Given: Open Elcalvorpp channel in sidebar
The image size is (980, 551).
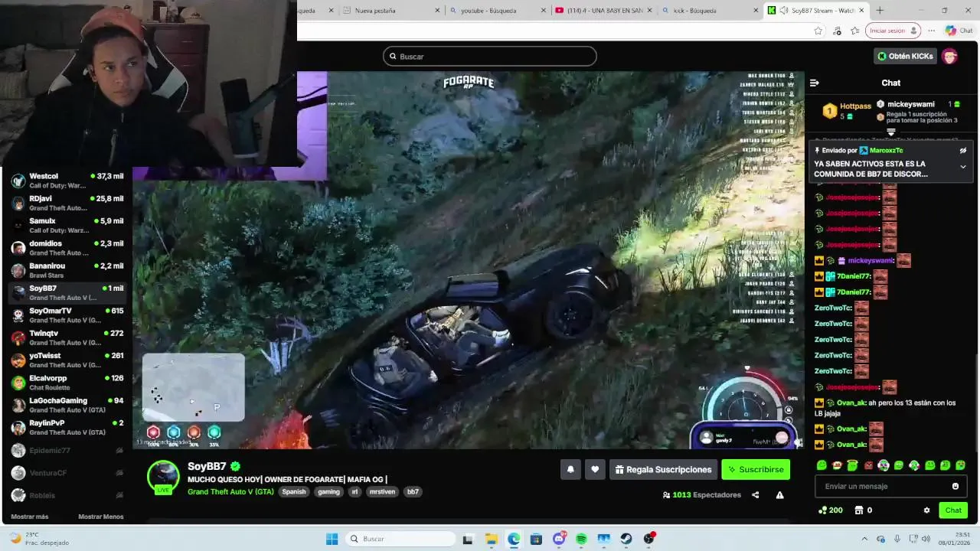Looking at the screenshot, I should (67, 383).
